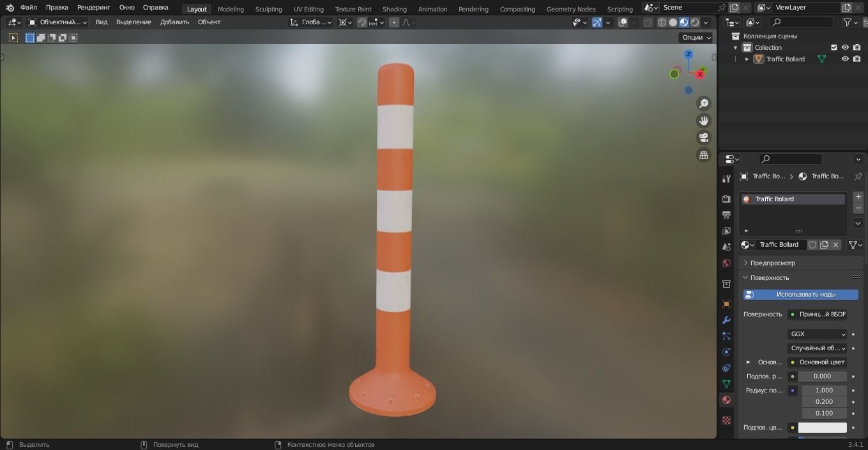Hide Traffic Bollard via eye icon

point(845,59)
